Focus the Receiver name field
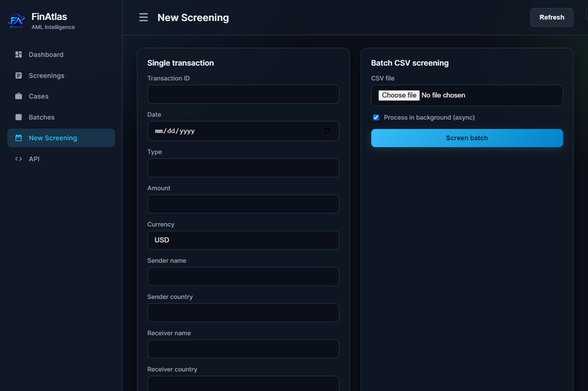 pyautogui.click(x=243, y=349)
